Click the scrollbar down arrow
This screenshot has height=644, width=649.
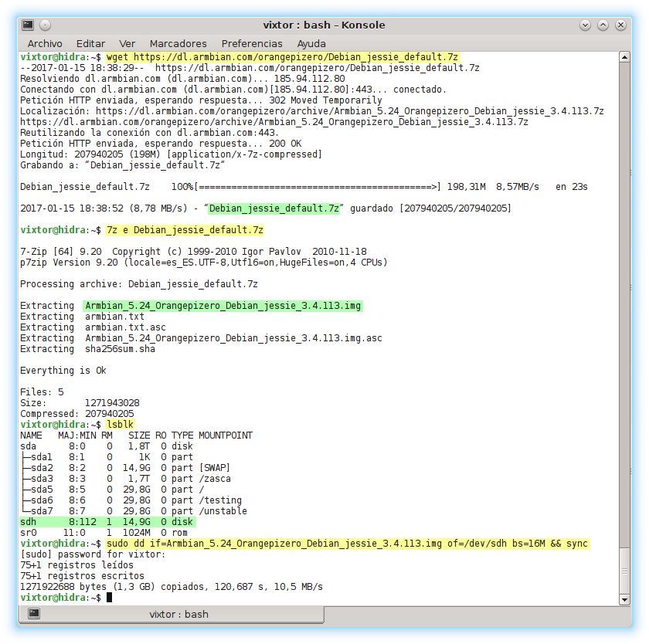point(624,598)
